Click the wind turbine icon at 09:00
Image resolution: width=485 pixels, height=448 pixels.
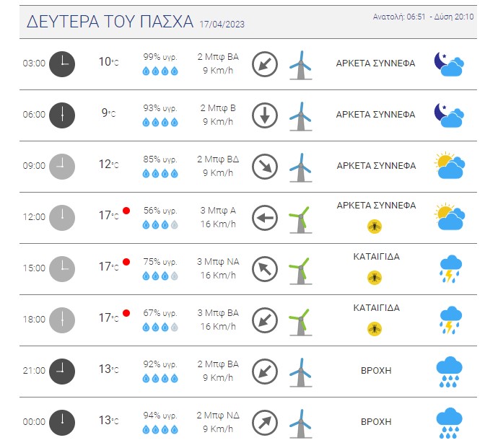click(301, 167)
